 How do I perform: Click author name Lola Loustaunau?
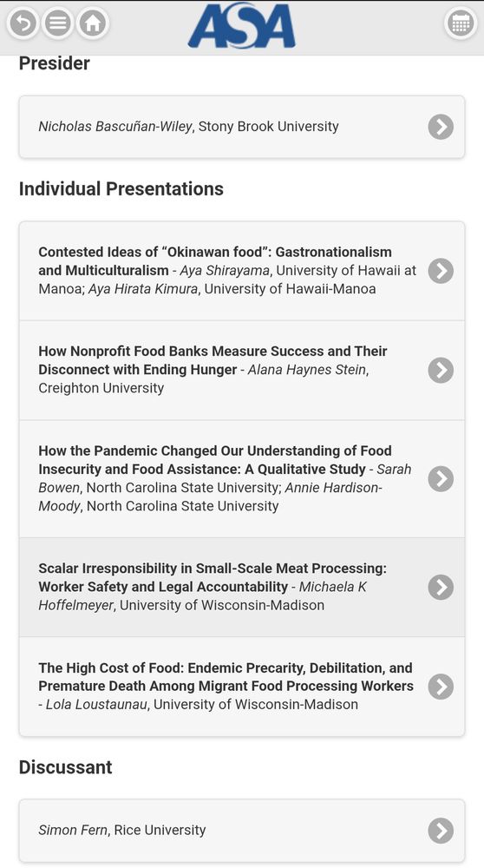(97, 705)
